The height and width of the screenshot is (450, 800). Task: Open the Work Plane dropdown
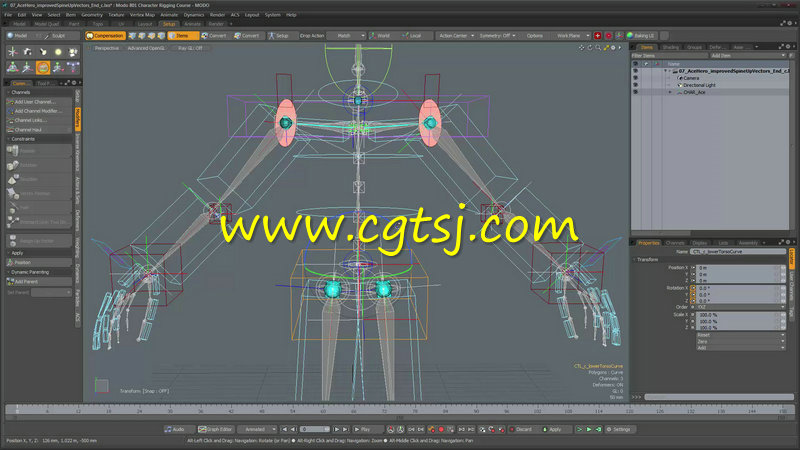(572, 36)
